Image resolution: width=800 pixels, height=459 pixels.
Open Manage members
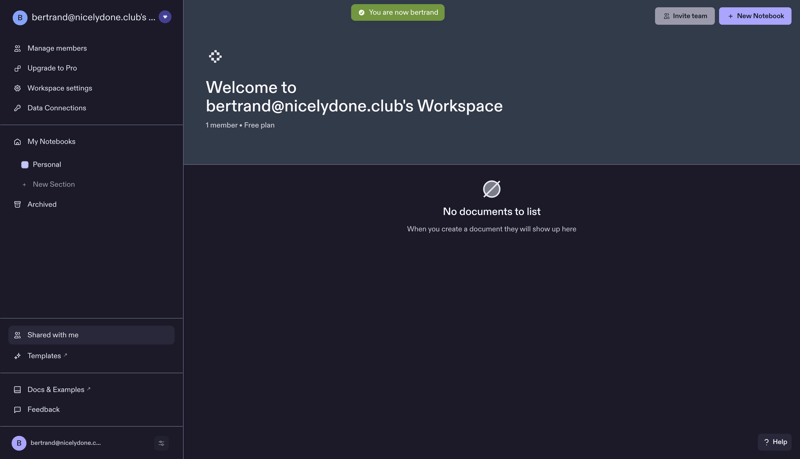57,48
